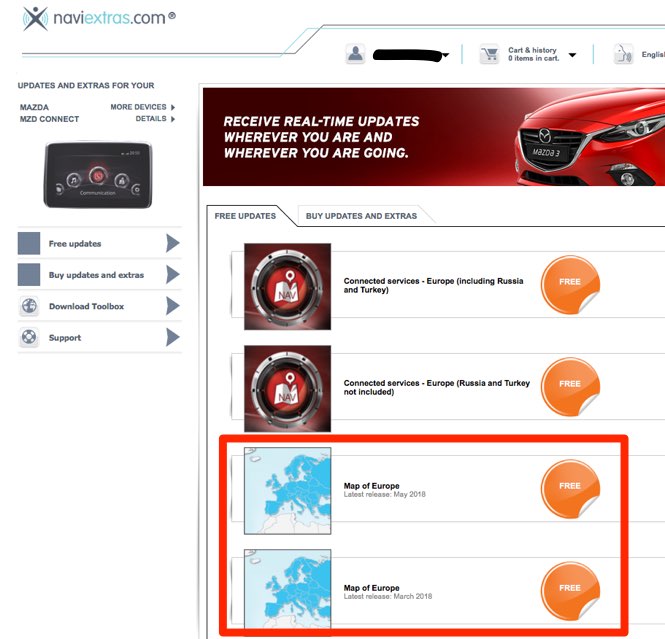Click FREE badge for Map of Europe March 2018
This screenshot has width=665, height=639.
570,591
